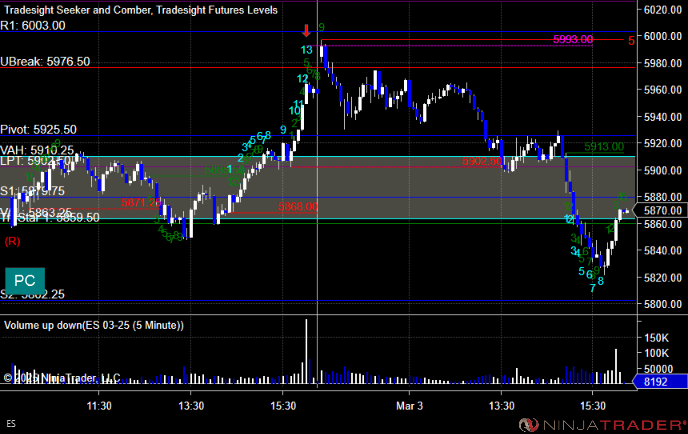Click the S2: 5802.25 level label
Screen dimensions: 688x434
click(x=32, y=294)
